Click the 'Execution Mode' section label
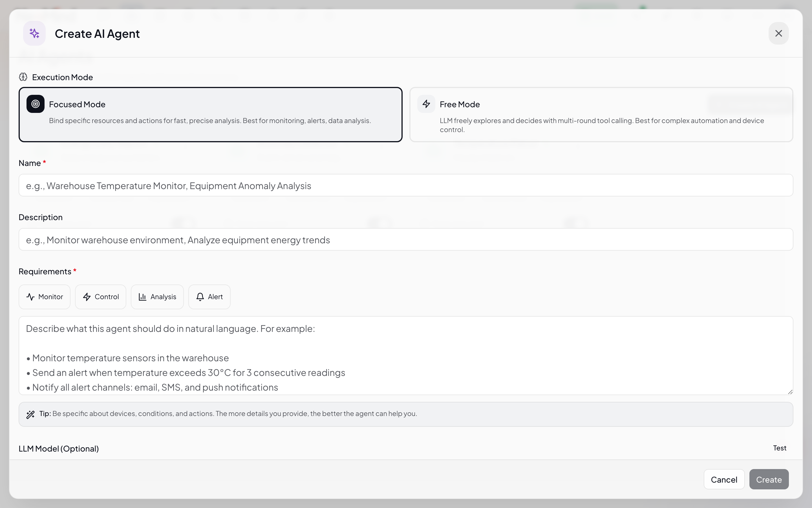812x508 pixels. pos(62,77)
